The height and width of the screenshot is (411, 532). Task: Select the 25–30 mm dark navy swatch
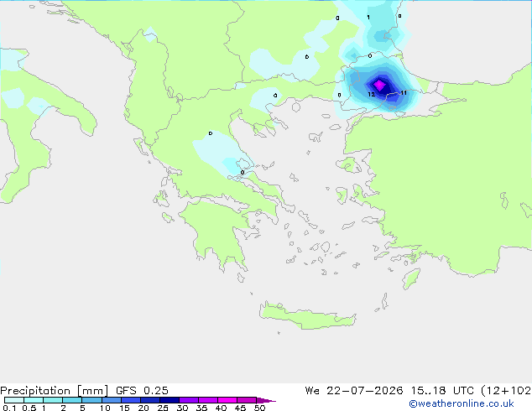click(x=170, y=400)
